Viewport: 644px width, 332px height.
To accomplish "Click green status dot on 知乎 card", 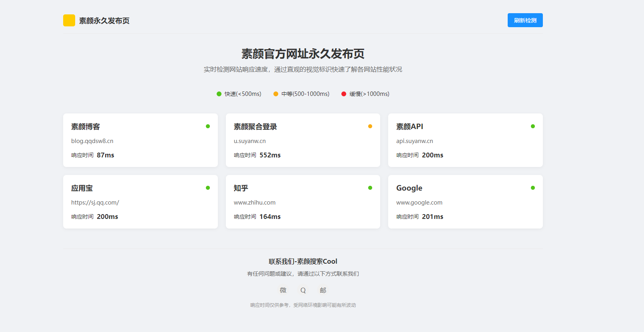I will point(370,188).
